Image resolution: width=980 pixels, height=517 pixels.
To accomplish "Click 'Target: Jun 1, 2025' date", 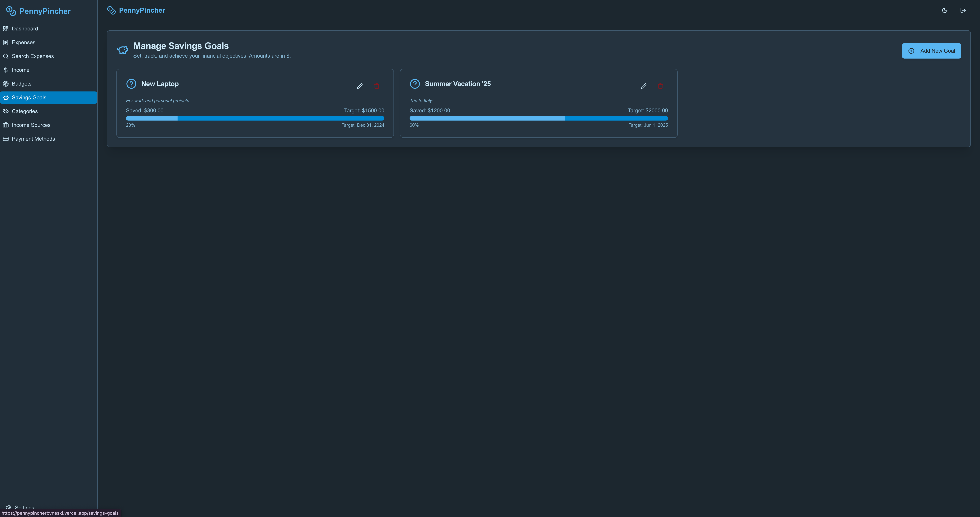I will pos(648,125).
